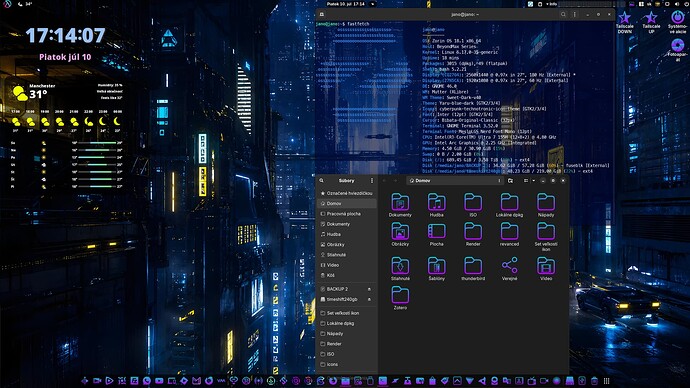Open the Plocha folder icon
This screenshot has width=690, height=388.
pyautogui.click(x=437, y=231)
